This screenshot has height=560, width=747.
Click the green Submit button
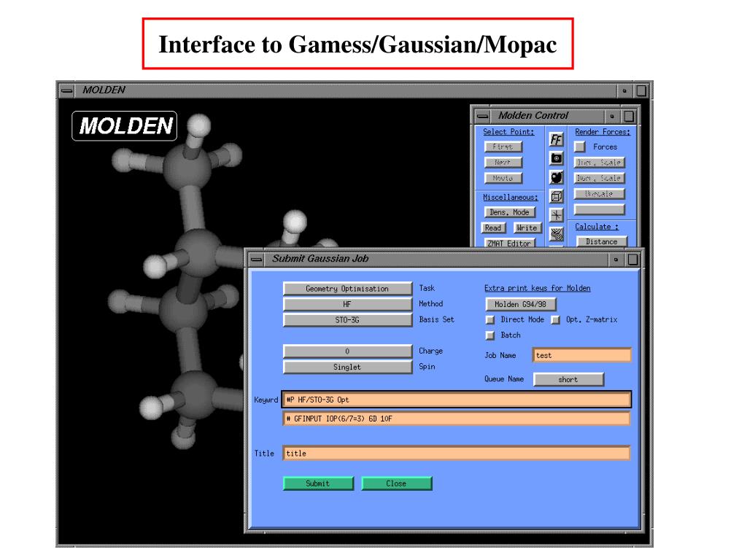tap(318, 483)
